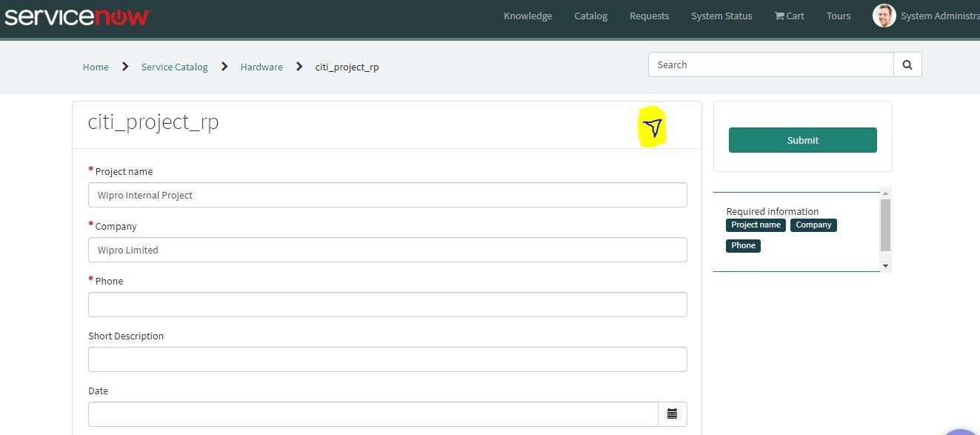Viewport: 980px width, 435px height.
Task: Open the Knowledge menu item
Action: point(527,16)
